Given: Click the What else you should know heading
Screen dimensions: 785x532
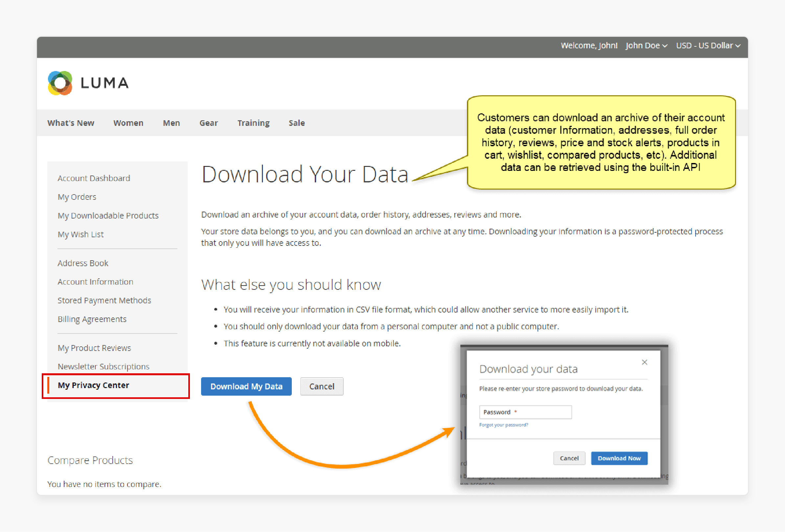Looking at the screenshot, I should pos(291,285).
